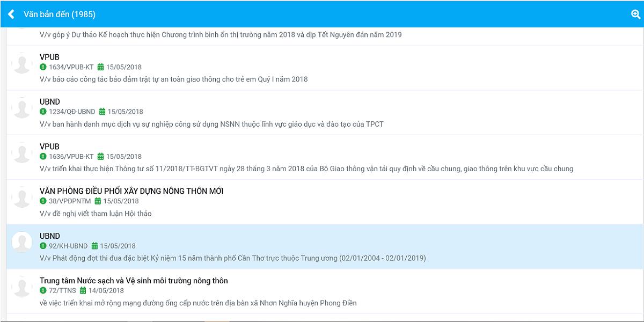Click the calendar icon in the 1234/QĐ-UBND row

[102, 112]
